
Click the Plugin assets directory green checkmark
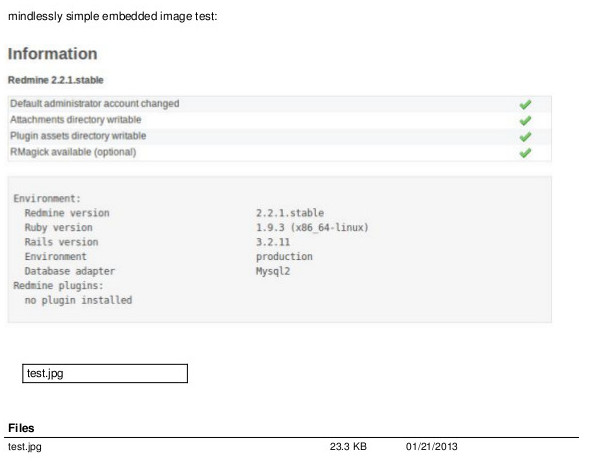525,136
